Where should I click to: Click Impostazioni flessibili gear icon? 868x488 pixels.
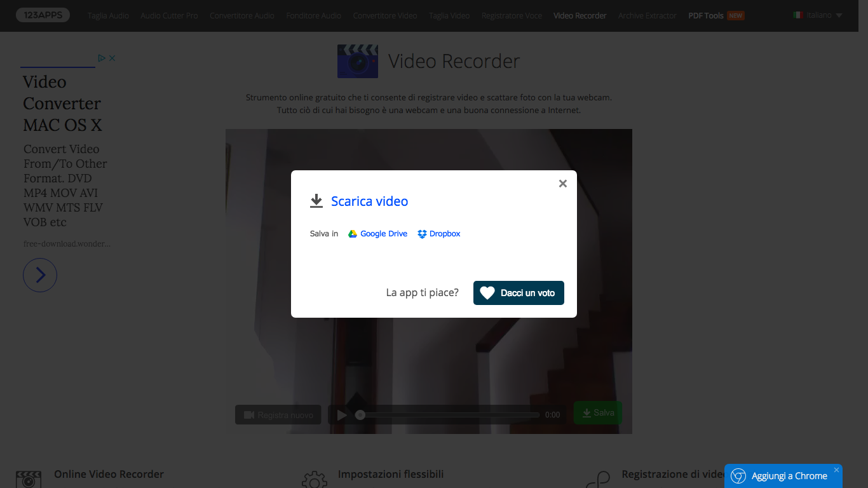(x=315, y=479)
